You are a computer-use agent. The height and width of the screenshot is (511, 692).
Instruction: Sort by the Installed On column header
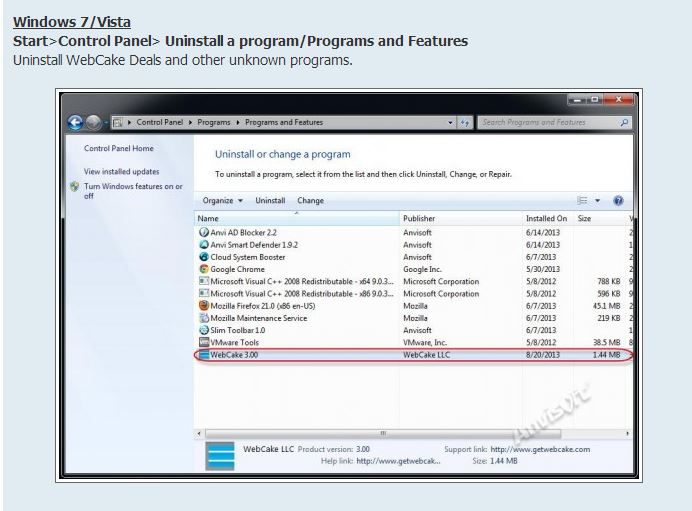tap(549, 218)
